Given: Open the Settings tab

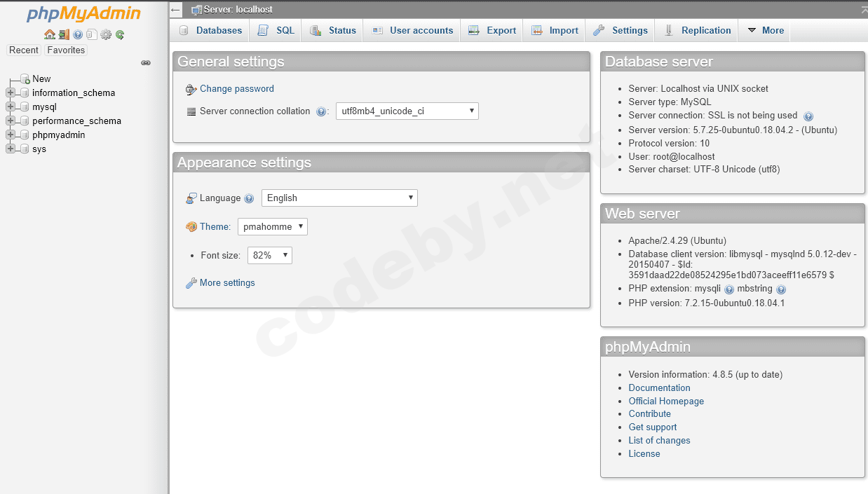Looking at the screenshot, I should pos(621,30).
